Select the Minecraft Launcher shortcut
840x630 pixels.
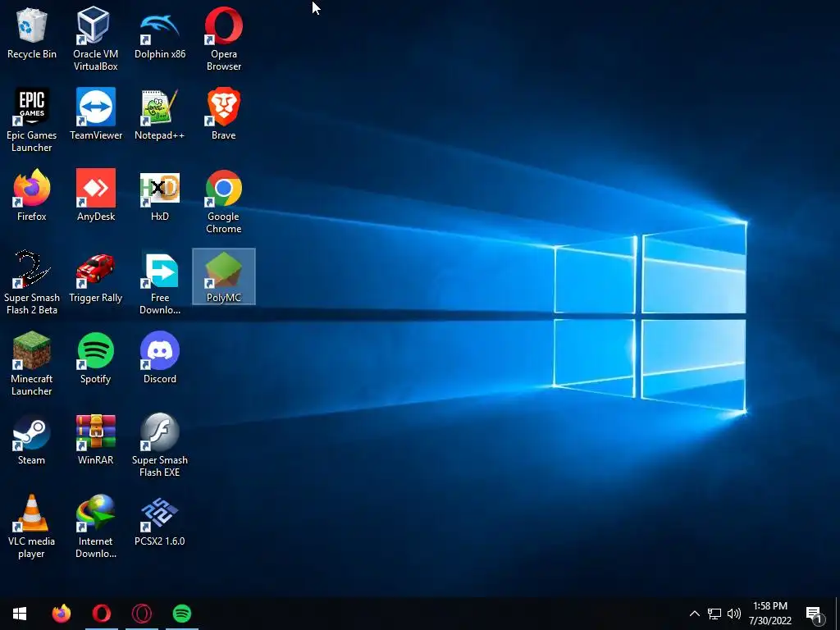(x=32, y=364)
